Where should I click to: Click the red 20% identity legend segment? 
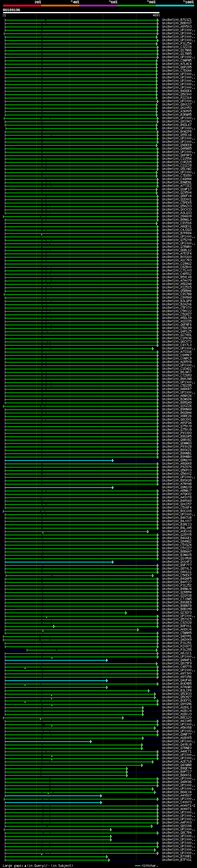pos(22,6)
